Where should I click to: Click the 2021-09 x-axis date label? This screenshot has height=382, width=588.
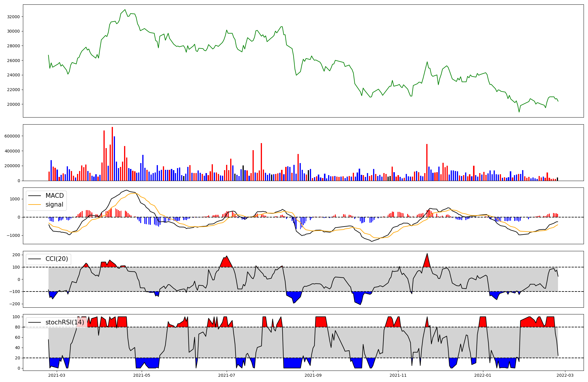[x=313, y=375]
